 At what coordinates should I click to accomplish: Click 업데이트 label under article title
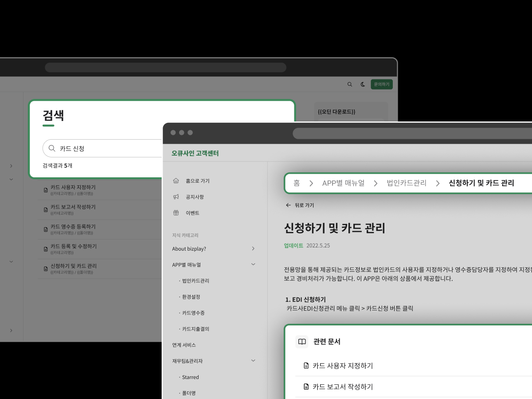[x=293, y=245]
